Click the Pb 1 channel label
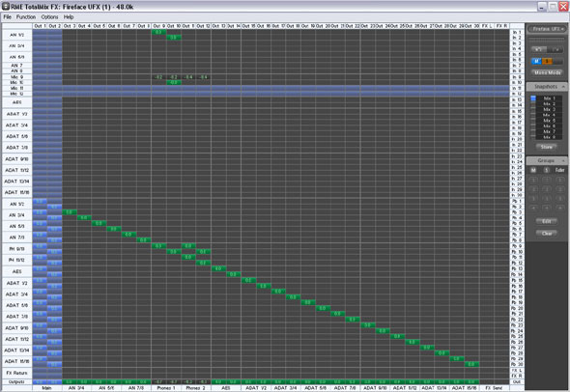The height and width of the screenshot is (392, 570). click(x=517, y=201)
